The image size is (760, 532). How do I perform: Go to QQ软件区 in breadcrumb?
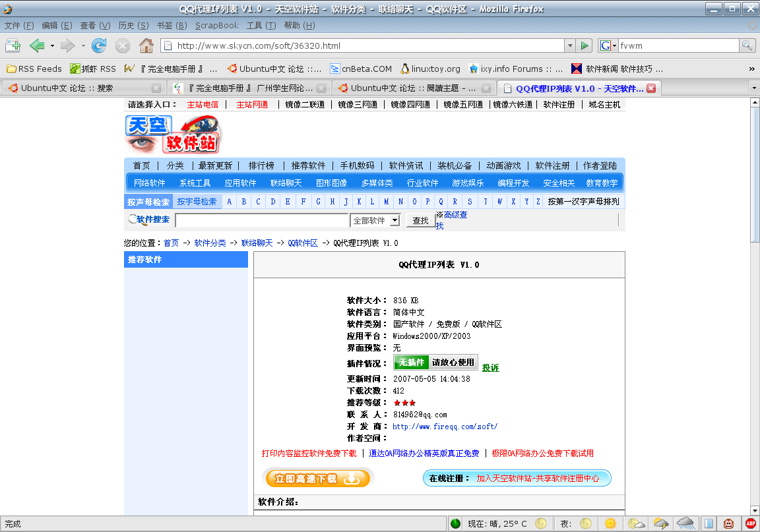[x=303, y=243]
